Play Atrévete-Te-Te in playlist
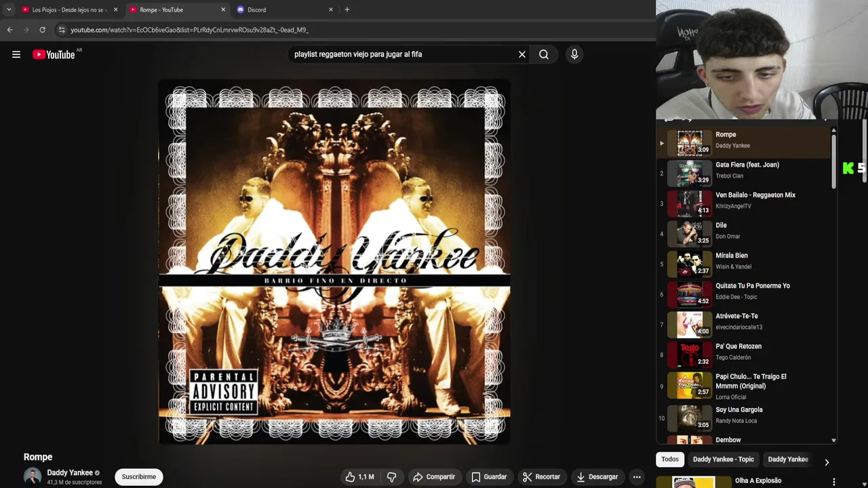868x488 pixels. pyautogui.click(x=744, y=325)
